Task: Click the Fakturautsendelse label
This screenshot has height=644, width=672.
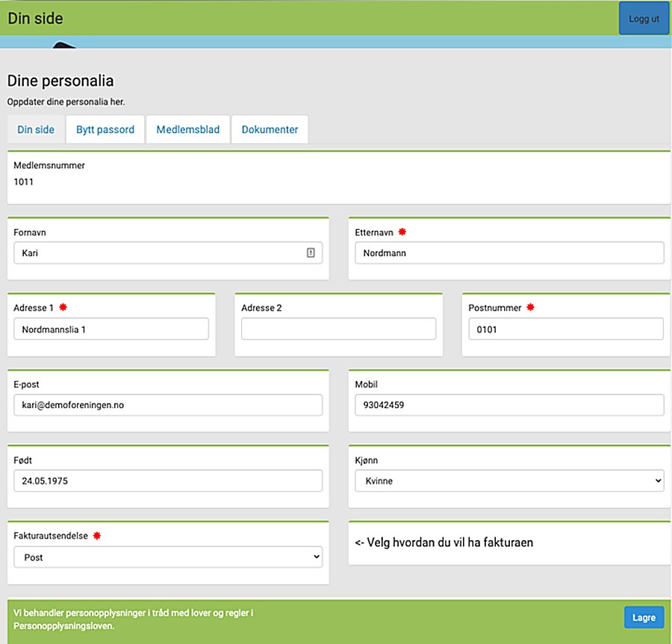Action: [51, 536]
